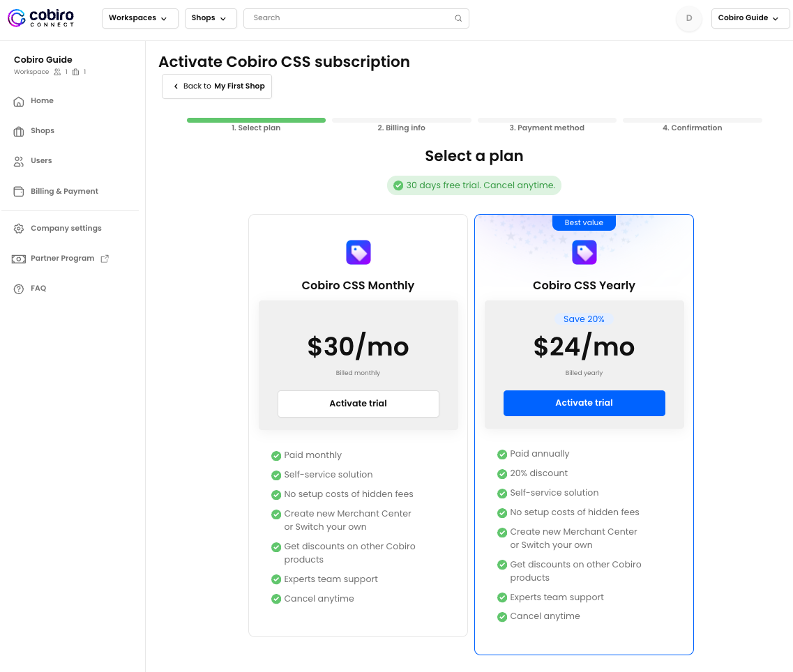This screenshot has width=793, height=672.
Task: Open Shops in the sidebar menu
Action: tap(43, 130)
